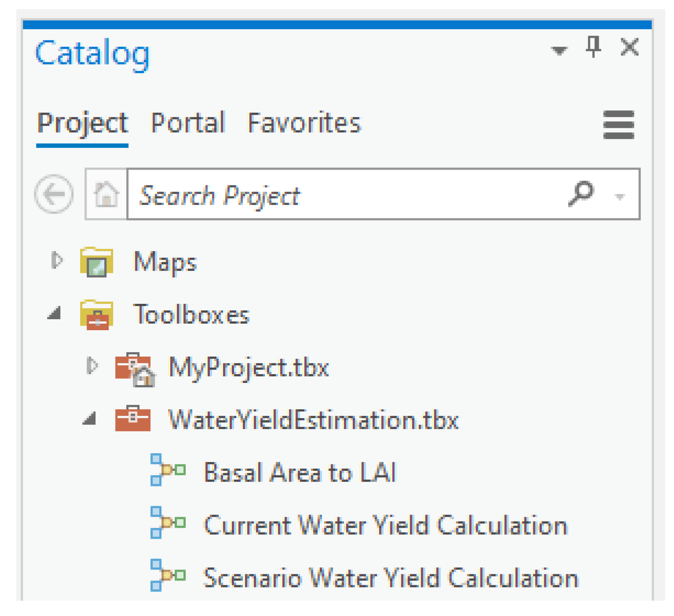Open the Catalog pane options dropdown arrow
This screenshot has height=616, width=674.
(x=559, y=50)
